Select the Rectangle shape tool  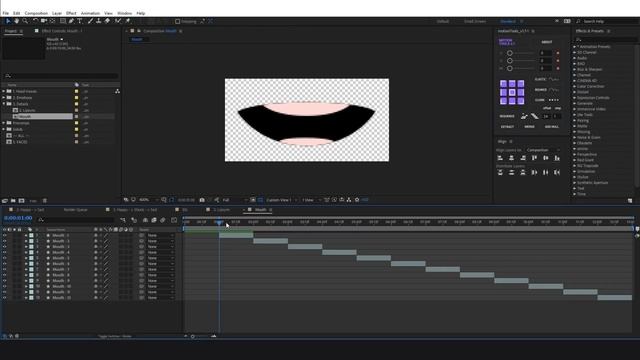coord(62,21)
